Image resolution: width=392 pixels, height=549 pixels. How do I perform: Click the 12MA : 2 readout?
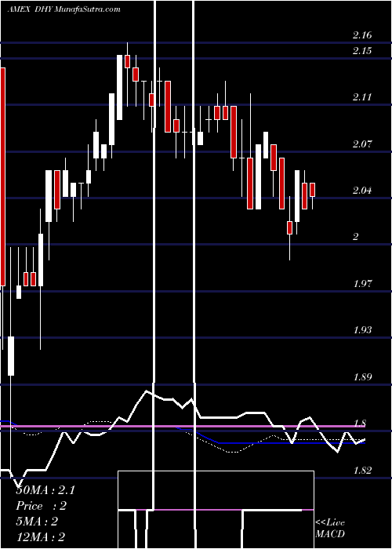pos(41,537)
